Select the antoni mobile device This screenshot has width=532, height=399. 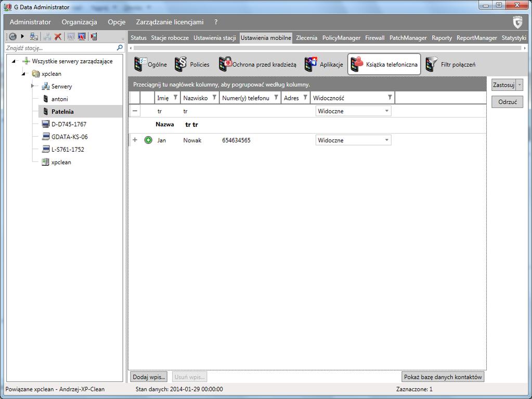tap(59, 99)
